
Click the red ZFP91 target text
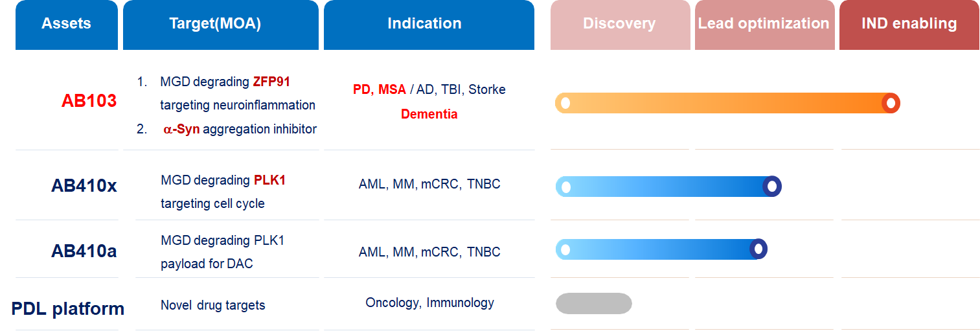pyautogui.click(x=271, y=82)
